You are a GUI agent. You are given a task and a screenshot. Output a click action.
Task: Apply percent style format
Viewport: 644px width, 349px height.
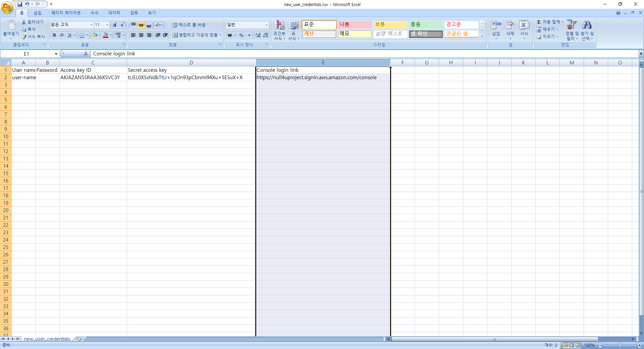[x=241, y=35]
